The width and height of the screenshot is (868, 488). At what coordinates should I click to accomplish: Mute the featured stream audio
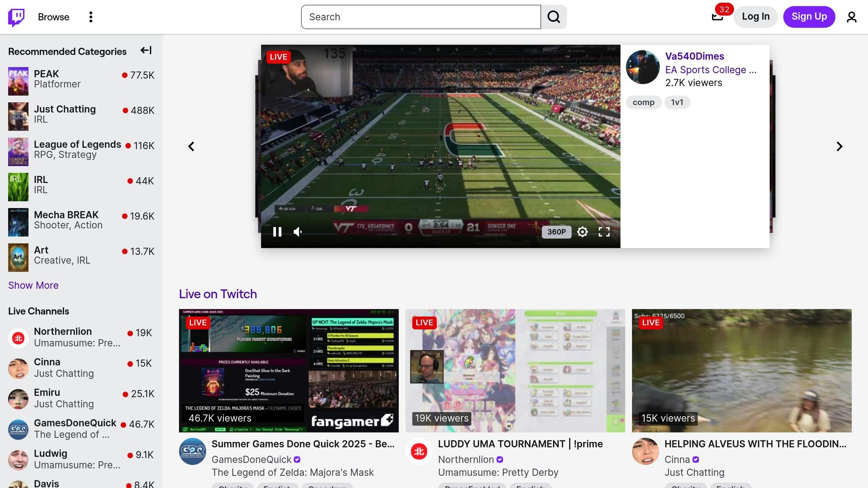click(298, 232)
